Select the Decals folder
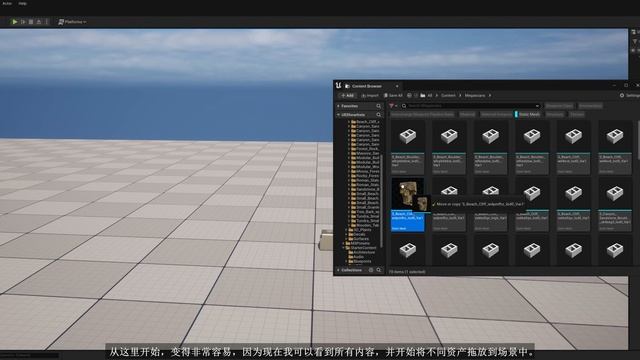 [357, 234]
